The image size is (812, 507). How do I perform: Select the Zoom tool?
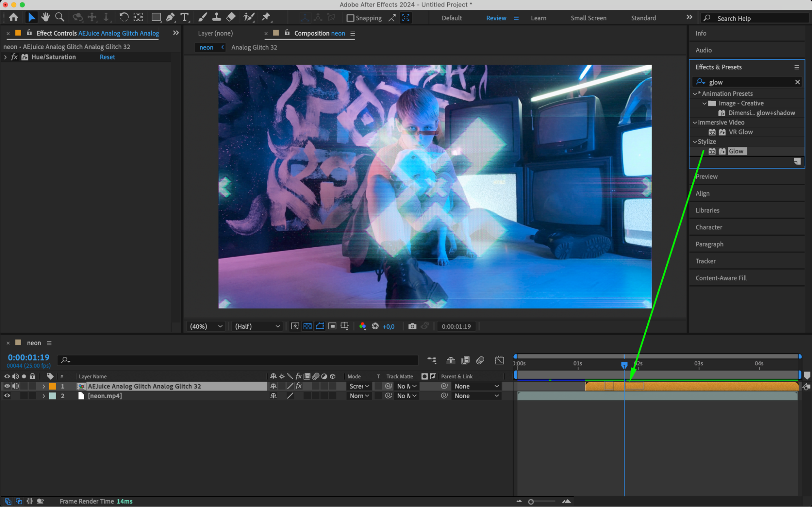pos(60,17)
